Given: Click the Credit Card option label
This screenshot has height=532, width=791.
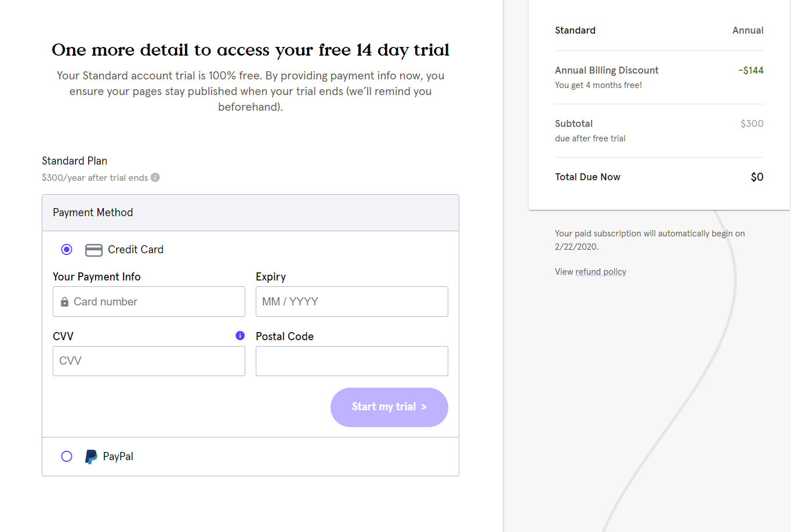Looking at the screenshot, I should (136, 250).
